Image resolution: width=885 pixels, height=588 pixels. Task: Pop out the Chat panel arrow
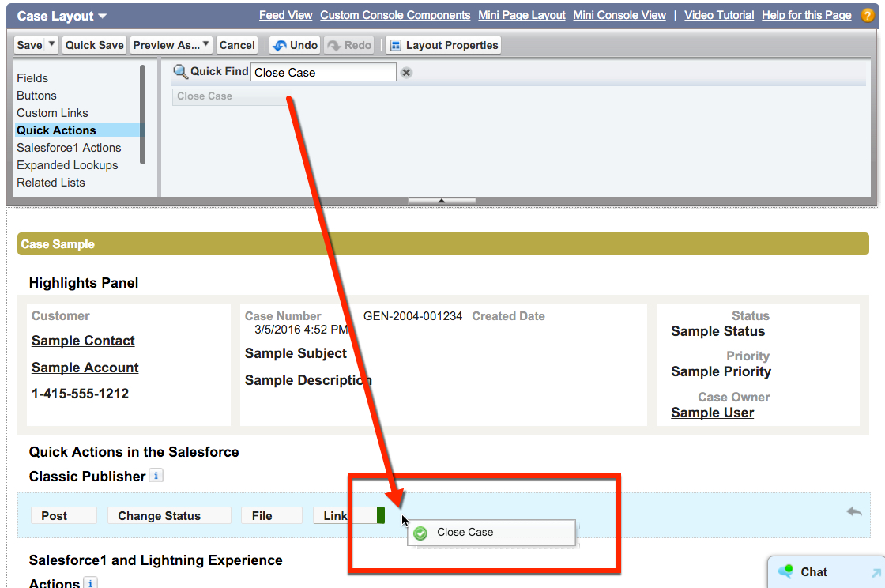tap(876, 573)
